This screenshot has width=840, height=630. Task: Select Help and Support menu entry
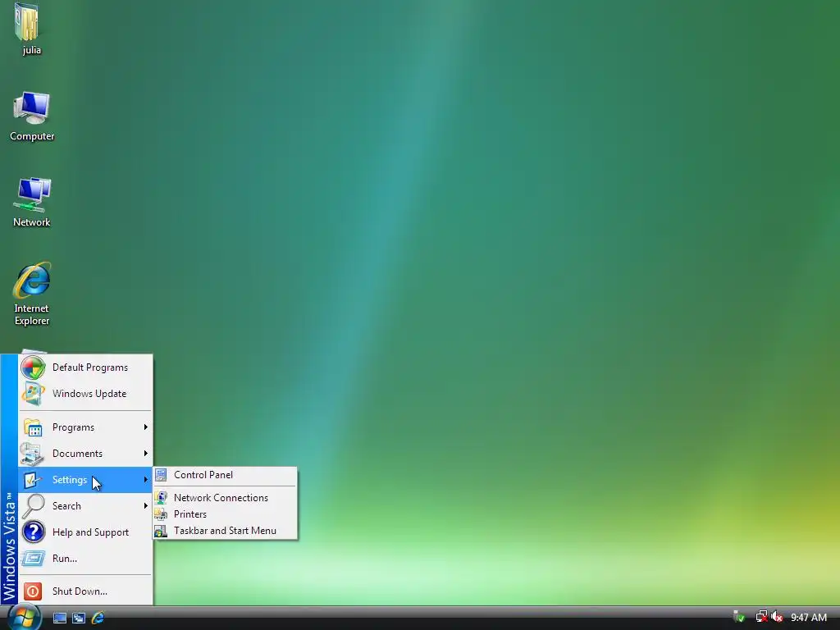tap(85, 532)
